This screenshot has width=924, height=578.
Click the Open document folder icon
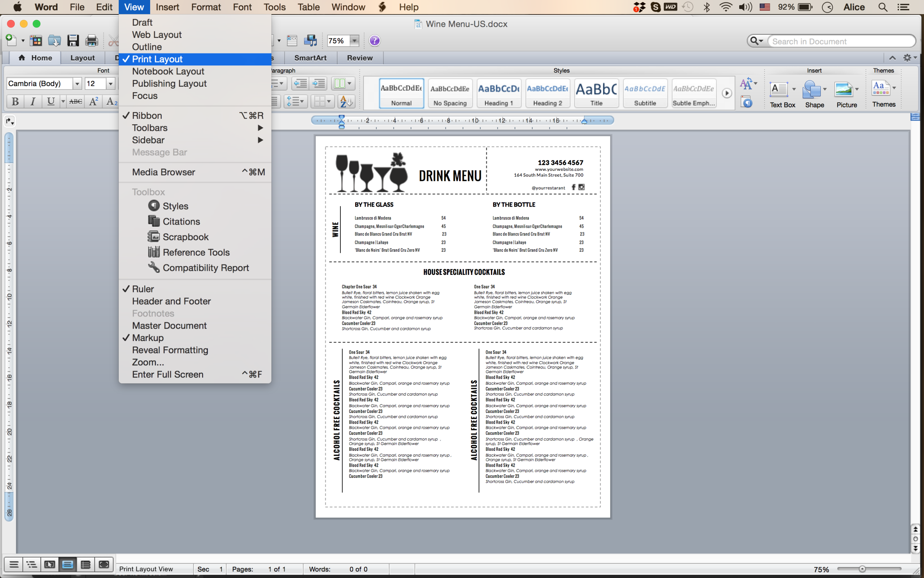pyautogui.click(x=54, y=40)
